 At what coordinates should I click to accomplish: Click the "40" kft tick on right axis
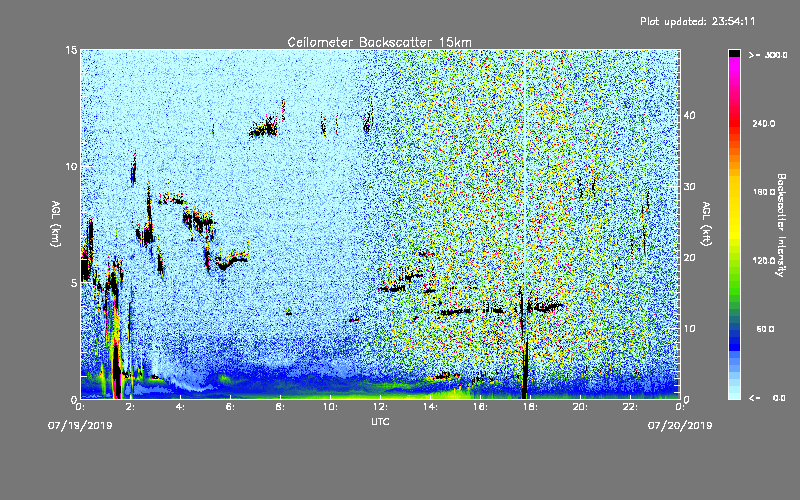pos(689,115)
